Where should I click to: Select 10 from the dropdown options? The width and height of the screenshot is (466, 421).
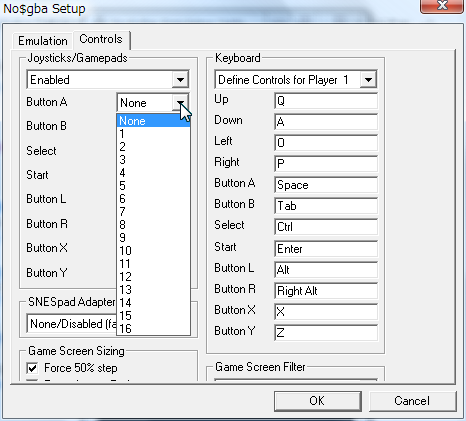coord(153,251)
